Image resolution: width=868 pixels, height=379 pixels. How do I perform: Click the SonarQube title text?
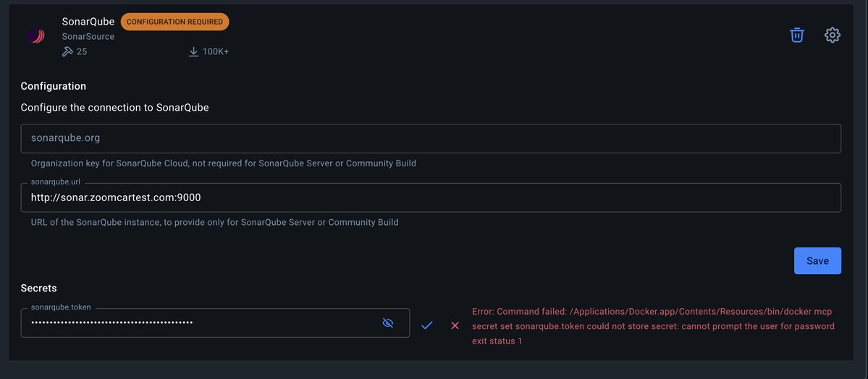coord(88,22)
